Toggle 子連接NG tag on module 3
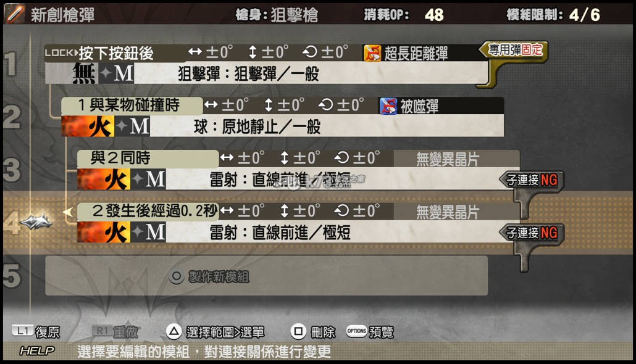636x364 pixels. point(532,180)
